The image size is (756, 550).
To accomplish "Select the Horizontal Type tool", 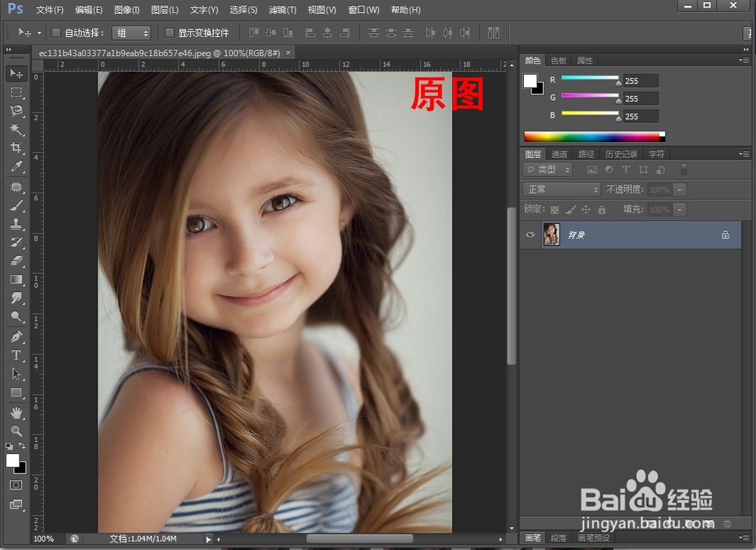I will tap(16, 355).
